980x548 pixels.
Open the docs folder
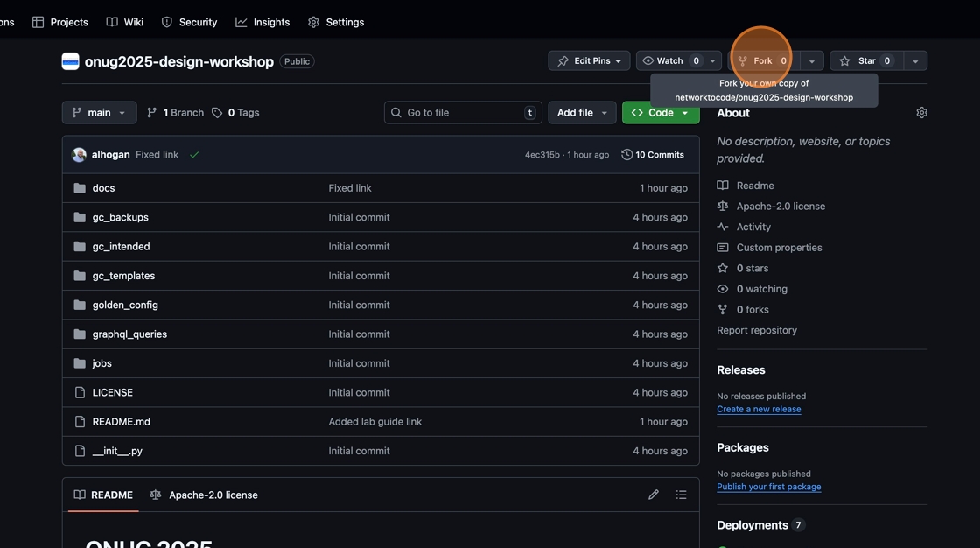(x=104, y=187)
